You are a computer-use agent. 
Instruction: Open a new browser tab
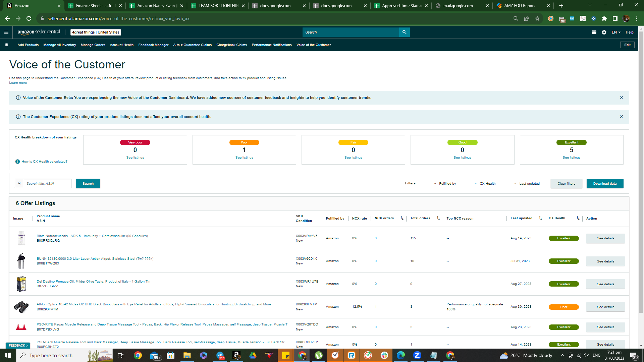pyautogui.click(x=561, y=6)
